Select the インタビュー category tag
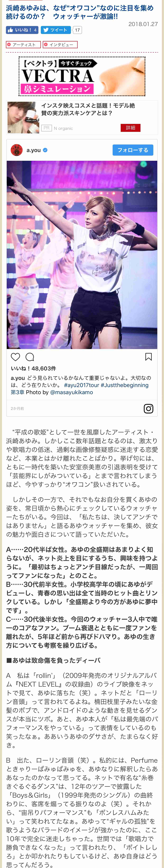Screen dimensions: 164x868 coord(60,45)
